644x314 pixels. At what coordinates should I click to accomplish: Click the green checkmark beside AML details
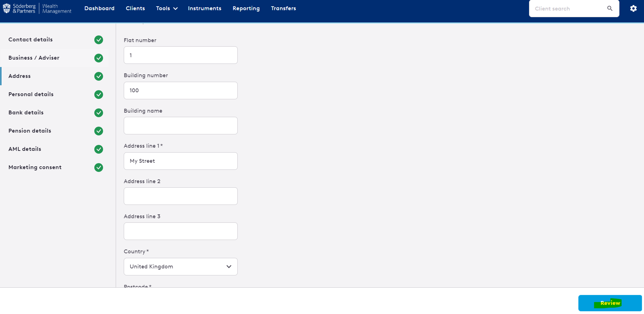click(x=99, y=149)
